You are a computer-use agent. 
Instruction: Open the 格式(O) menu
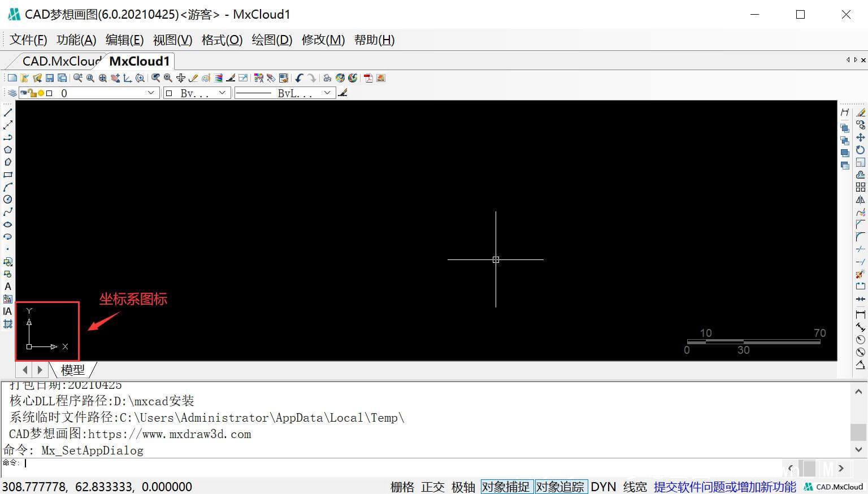coord(222,40)
